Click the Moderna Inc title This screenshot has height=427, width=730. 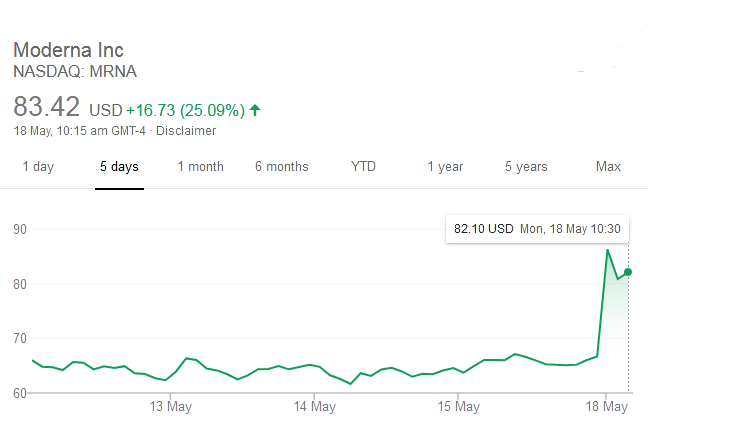(x=68, y=50)
